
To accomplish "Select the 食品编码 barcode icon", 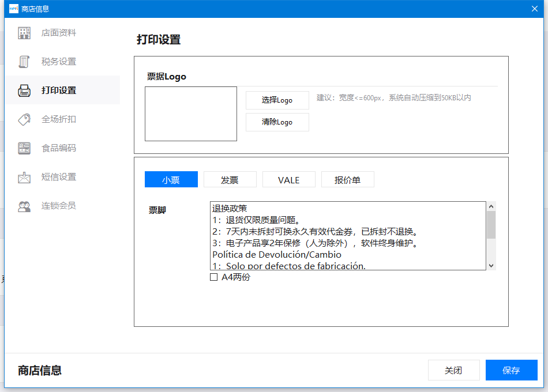I will (24, 148).
